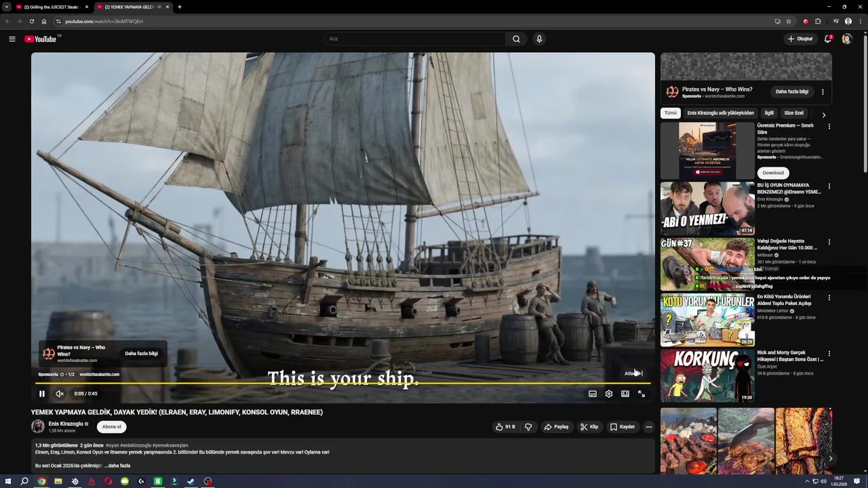The image size is (868, 488).
Task: Select the Enis Kirazoglu adlı yükleyiciden chip
Action: coord(720,113)
